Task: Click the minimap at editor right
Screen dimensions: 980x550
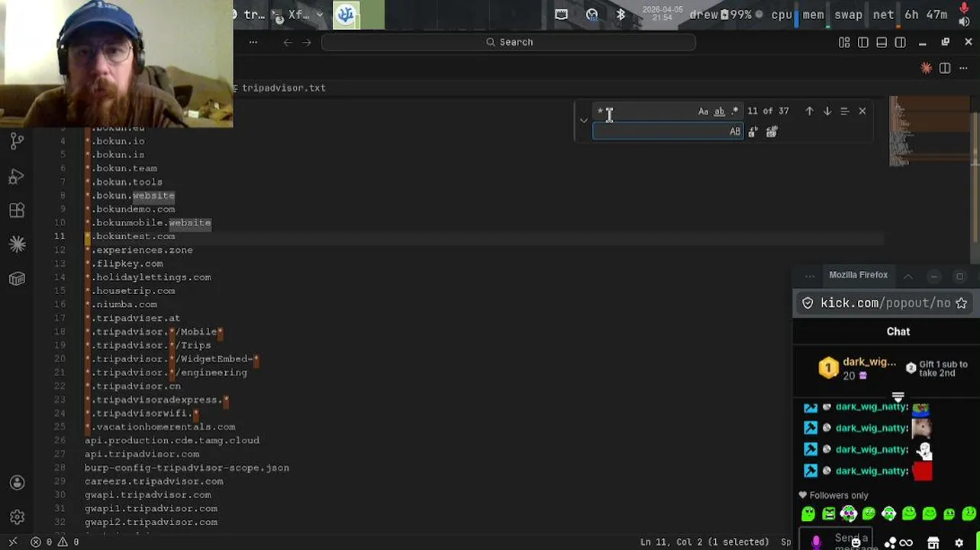Action: [x=929, y=131]
